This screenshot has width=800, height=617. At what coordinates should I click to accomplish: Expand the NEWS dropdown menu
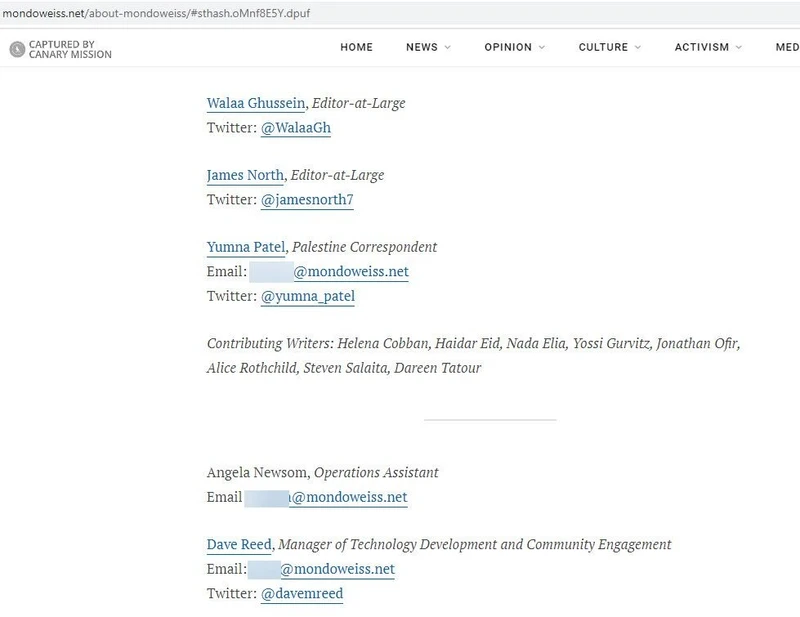[428, 47]
